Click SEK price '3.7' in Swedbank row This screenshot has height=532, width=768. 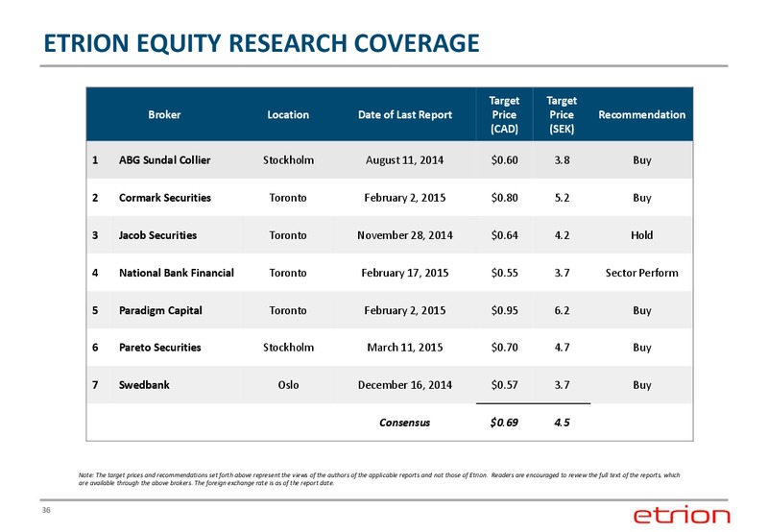click(562, 385)
